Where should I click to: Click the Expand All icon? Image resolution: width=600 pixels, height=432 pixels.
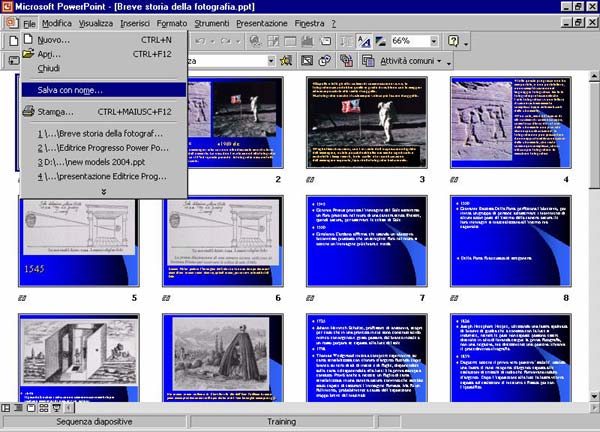[x=346, y=41]
